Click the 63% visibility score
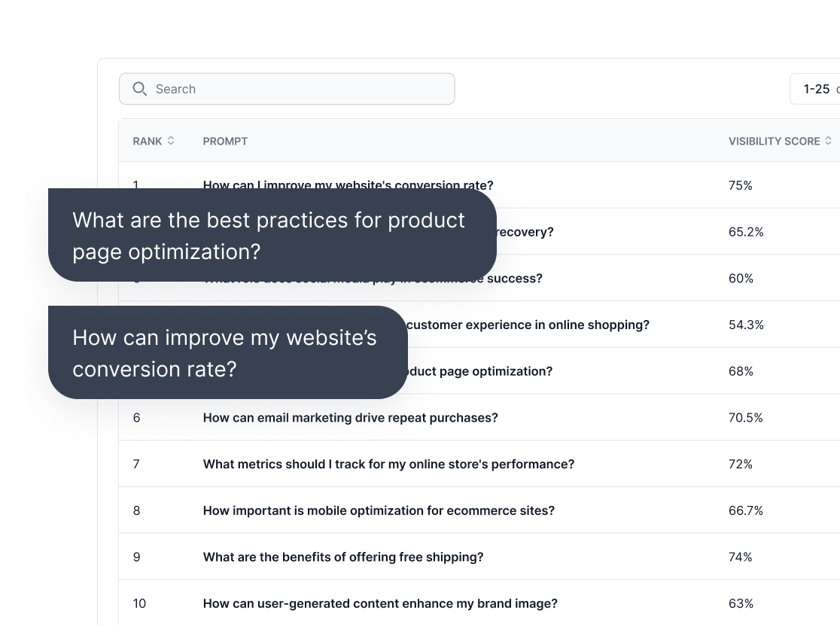The height and width of the screenshot is (625, 840). pos(741,604)
